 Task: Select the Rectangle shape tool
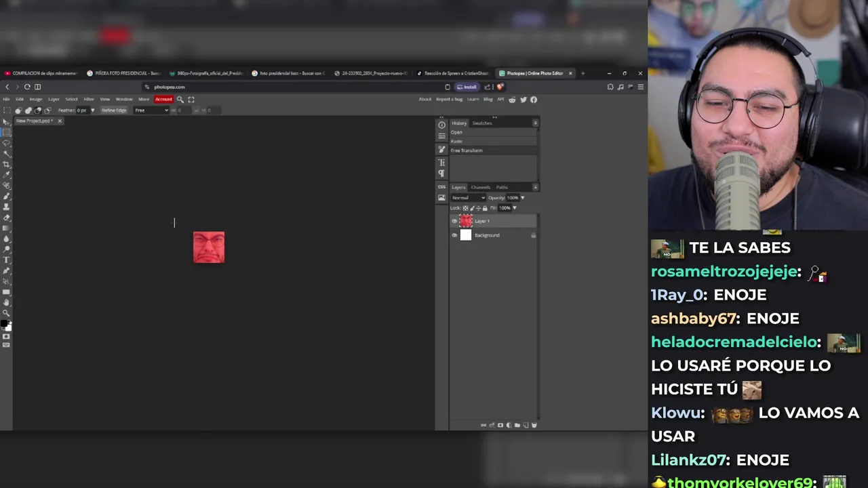coord(7,291)
